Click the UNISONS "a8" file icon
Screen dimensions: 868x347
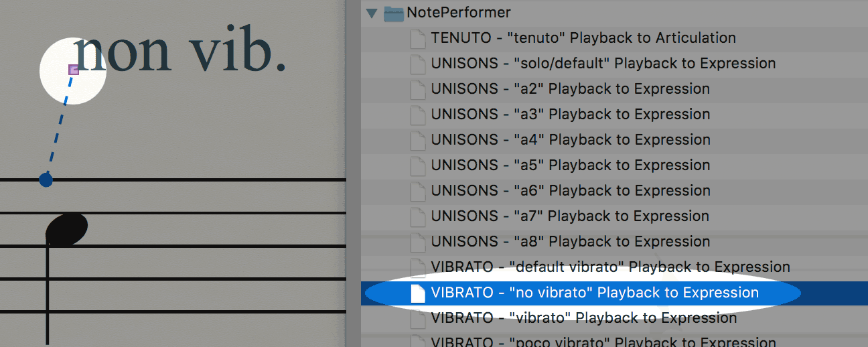[418, 242]
